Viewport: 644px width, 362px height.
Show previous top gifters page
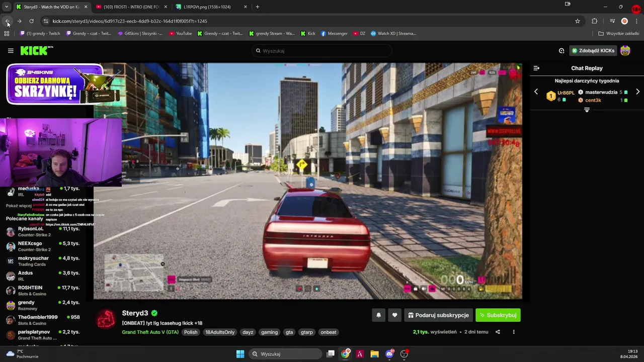point(536,92)
